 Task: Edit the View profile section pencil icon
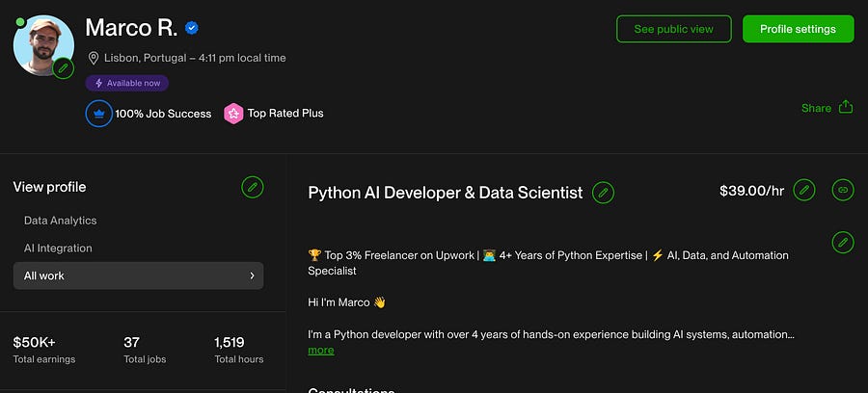pyautogui.click(x=253, y=187)
